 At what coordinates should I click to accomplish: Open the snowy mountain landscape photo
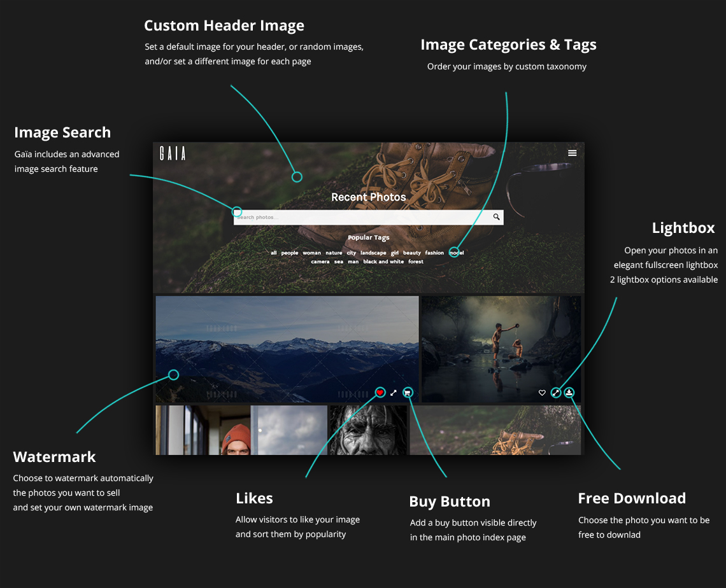click(x=287, y=349)
